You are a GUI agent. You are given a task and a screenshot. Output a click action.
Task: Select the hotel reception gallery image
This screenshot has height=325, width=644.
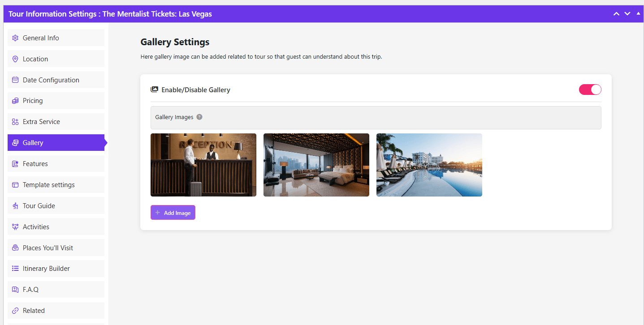coord(203,165)
